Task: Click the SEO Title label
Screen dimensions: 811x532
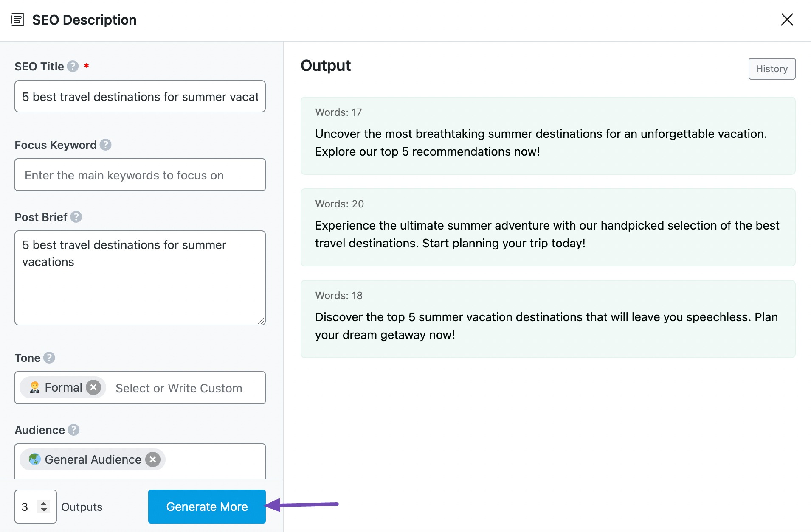Action: pyautogui.click(x=39, y=67)
